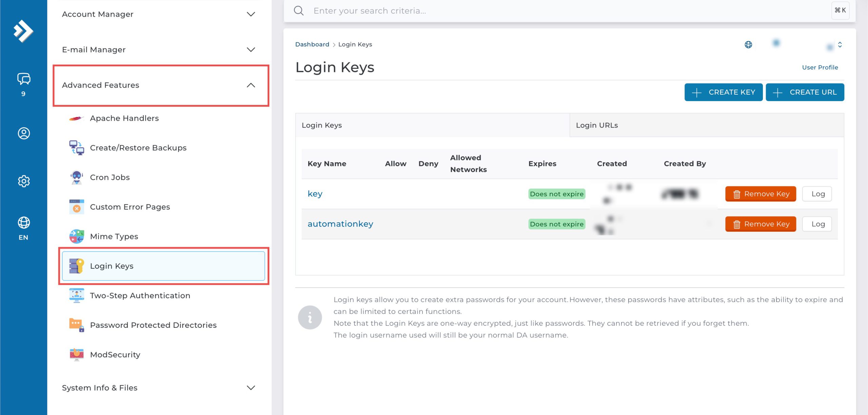This screenshot has height=415, width=868.
Task: Focus the search criteria input field
Action: [x=570, y=11]
